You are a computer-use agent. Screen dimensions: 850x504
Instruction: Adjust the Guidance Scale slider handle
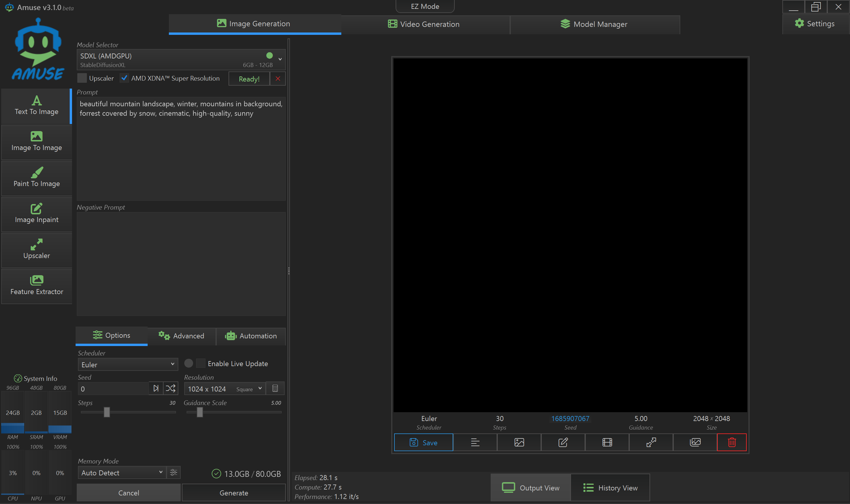pos(200,412)
